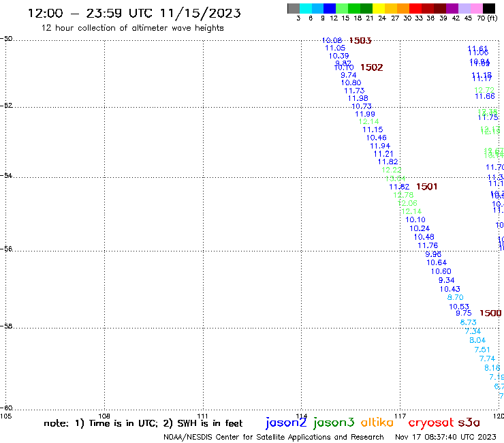Click the 10.53 wave height reading
Image resolution: width=504 pixels, height=443 pixels.
click(459, 307)
